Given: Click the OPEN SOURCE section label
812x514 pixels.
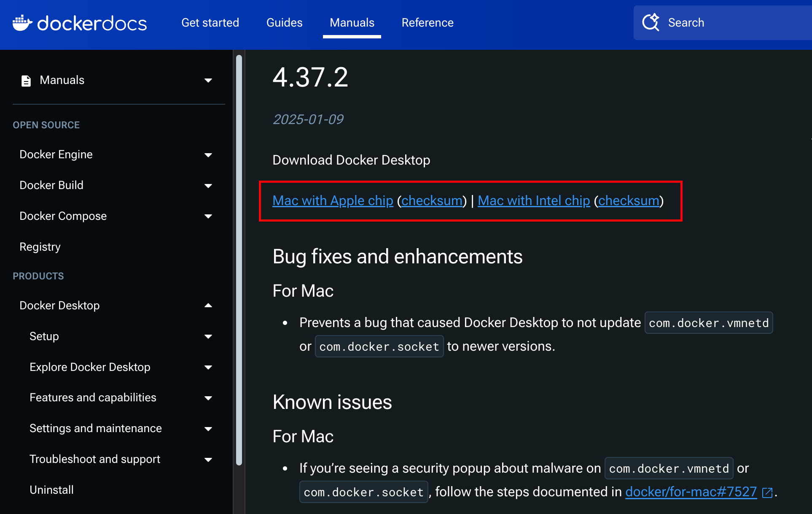Looking at the screenshot, I should (x=46, y=125).
